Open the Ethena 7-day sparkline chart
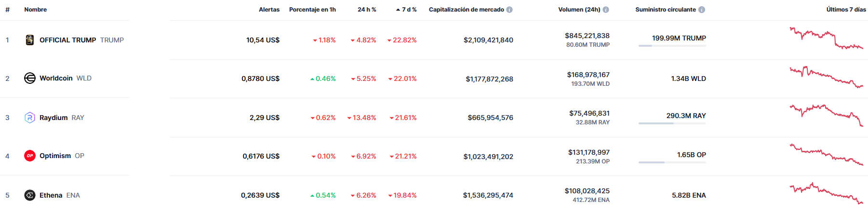 tap(826, 193)
